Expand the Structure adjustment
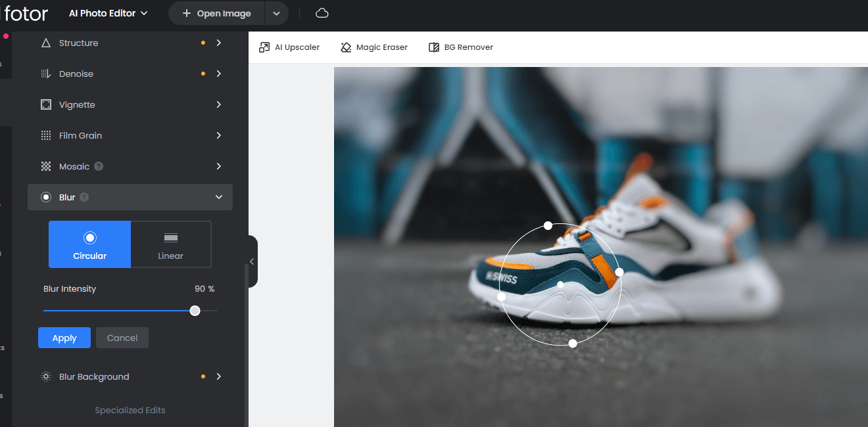868x427 pixels. 219,43
